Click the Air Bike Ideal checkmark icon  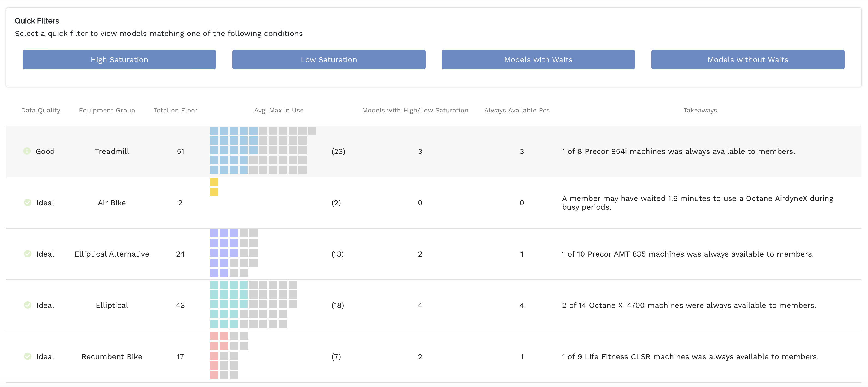(28, 202)
